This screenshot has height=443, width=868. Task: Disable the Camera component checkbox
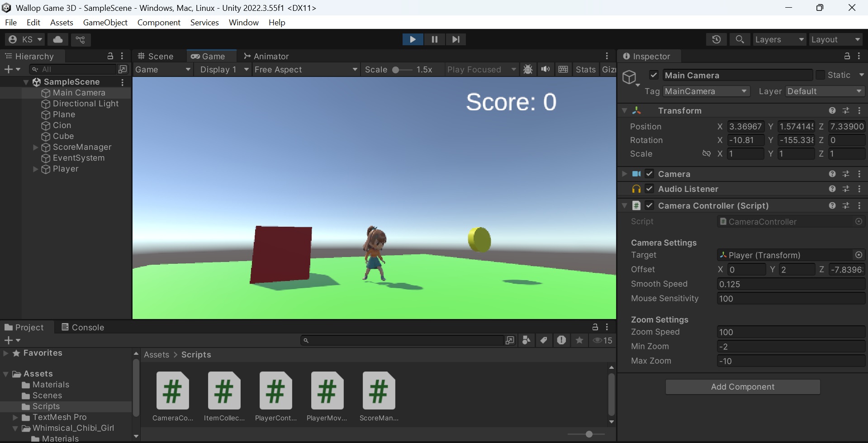650,174
